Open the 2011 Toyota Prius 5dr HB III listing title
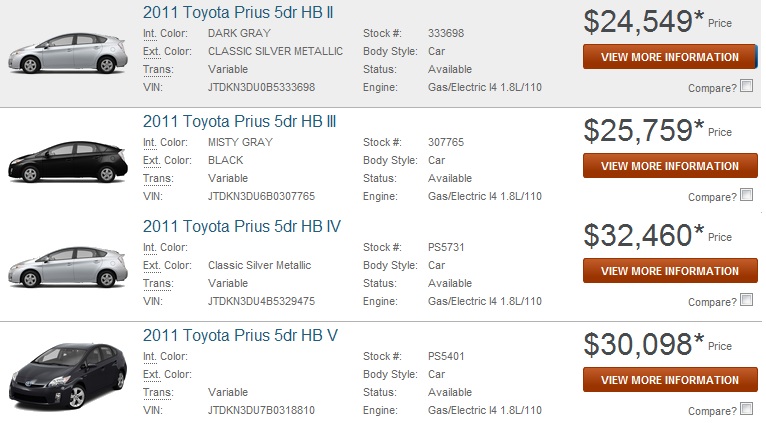 click(x=240, y=121)
